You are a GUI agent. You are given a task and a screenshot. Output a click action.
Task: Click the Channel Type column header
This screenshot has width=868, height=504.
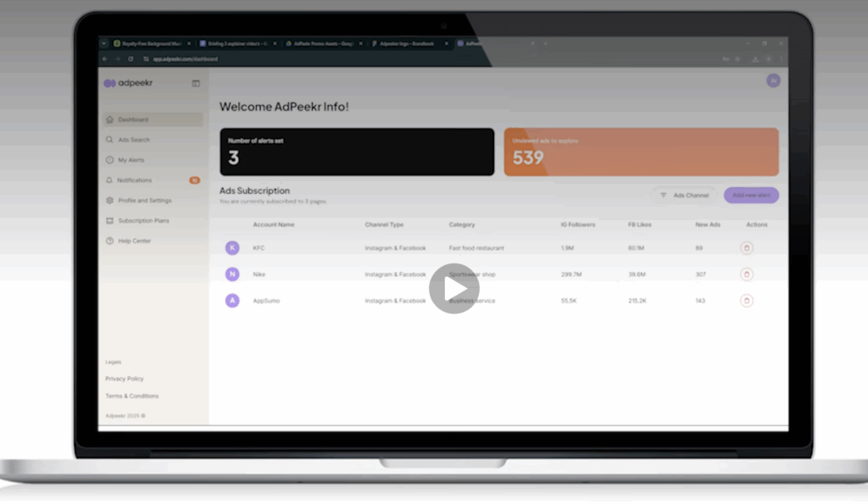[x=384, y=224]
